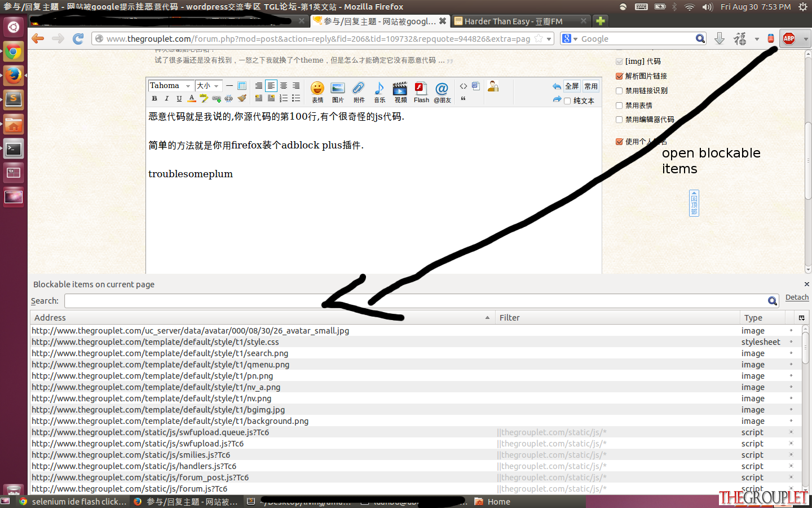Open URL history dropdown arrow

pyautogui.click(x=549, y=39)
